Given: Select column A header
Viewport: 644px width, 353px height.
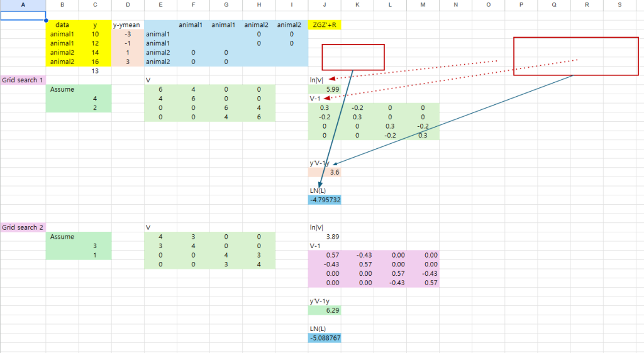Looking at the screenshot, I should click(x=23, y=5).
